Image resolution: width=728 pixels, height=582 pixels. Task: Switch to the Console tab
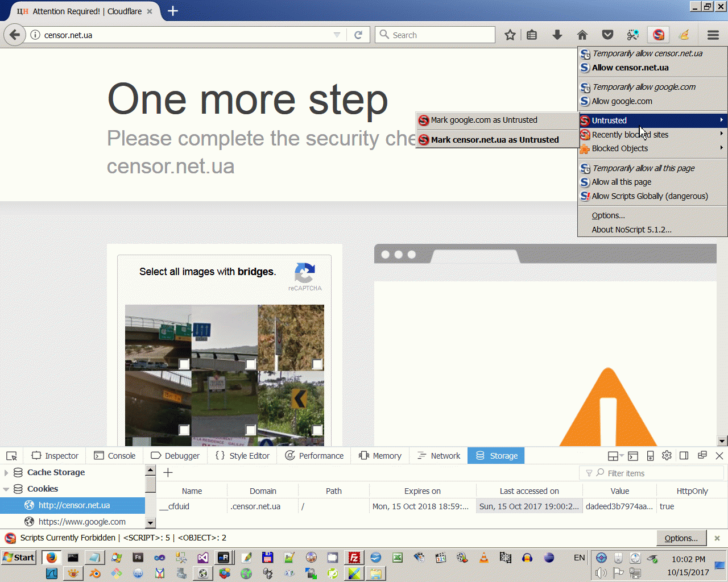(x=114, y=456)
